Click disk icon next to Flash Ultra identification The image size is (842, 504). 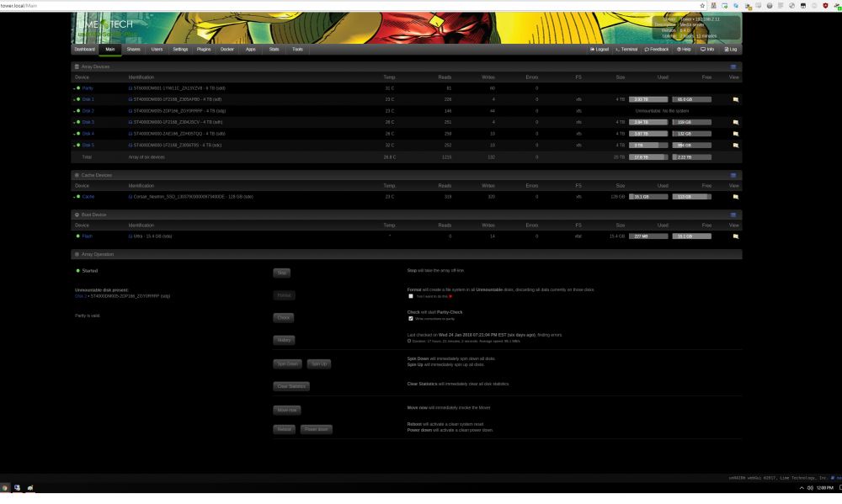pos(130,236)
